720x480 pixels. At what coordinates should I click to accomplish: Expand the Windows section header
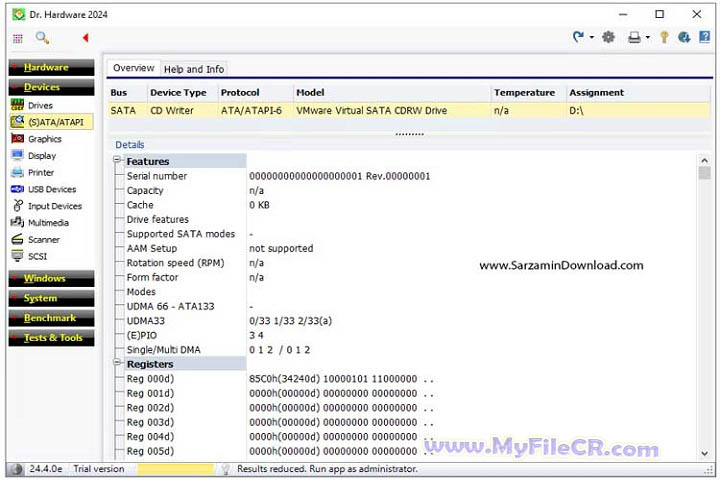pos(51,278)
